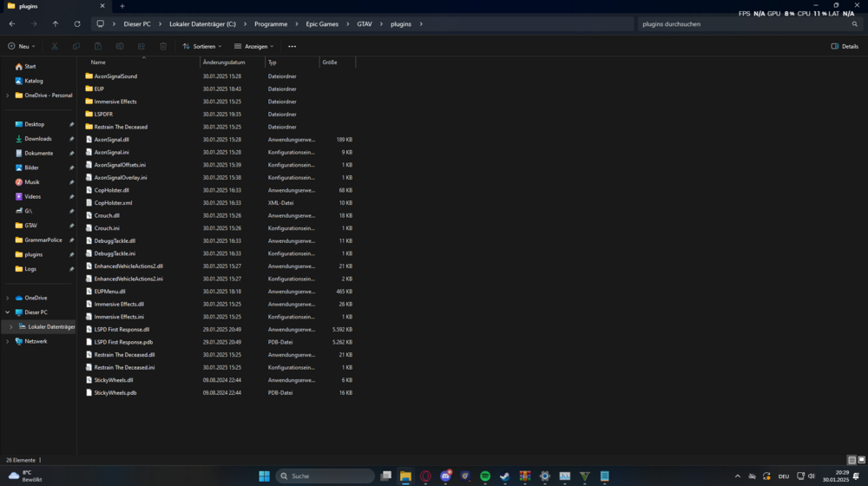The image size is (868, 486).
Task: Select the StickyWheels.pdb file
Action: pos(115,393)
